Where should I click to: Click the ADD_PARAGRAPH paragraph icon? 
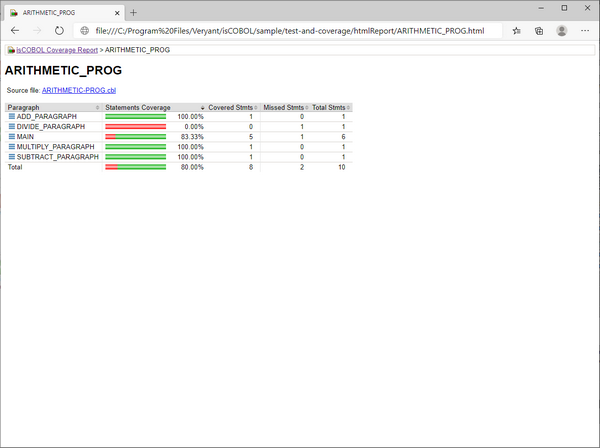pyautogui.click(x=12, y=116)
